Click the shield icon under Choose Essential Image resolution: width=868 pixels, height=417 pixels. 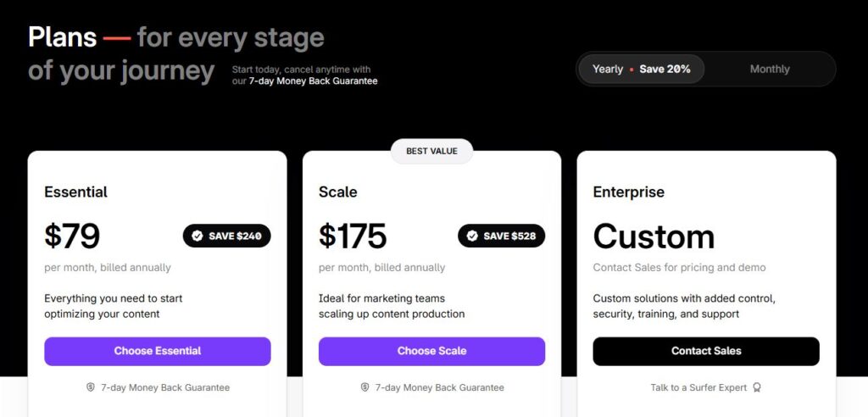[x=91, y=387]
